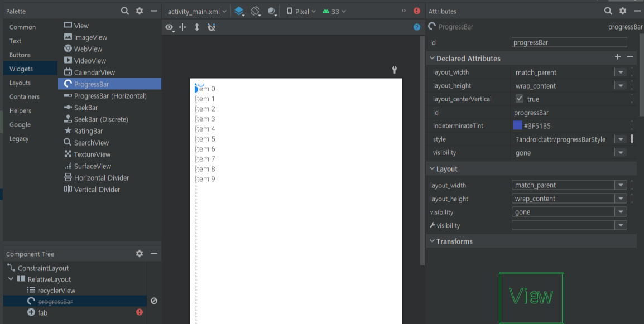This screenshot has width=644, height=324.
Task: Toggle orientation for preview
Action: point(256,12)
